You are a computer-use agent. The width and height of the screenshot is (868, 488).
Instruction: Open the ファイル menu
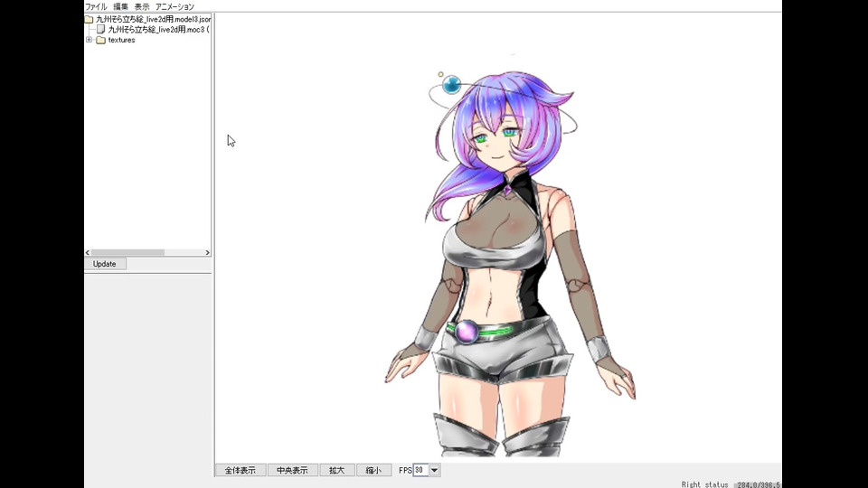pyautogui.click(x=96, y=6)
